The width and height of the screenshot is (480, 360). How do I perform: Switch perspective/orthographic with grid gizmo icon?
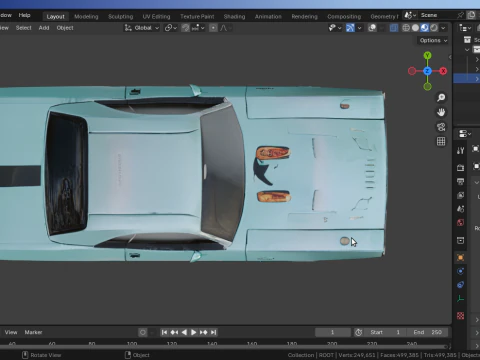point(441,141)
